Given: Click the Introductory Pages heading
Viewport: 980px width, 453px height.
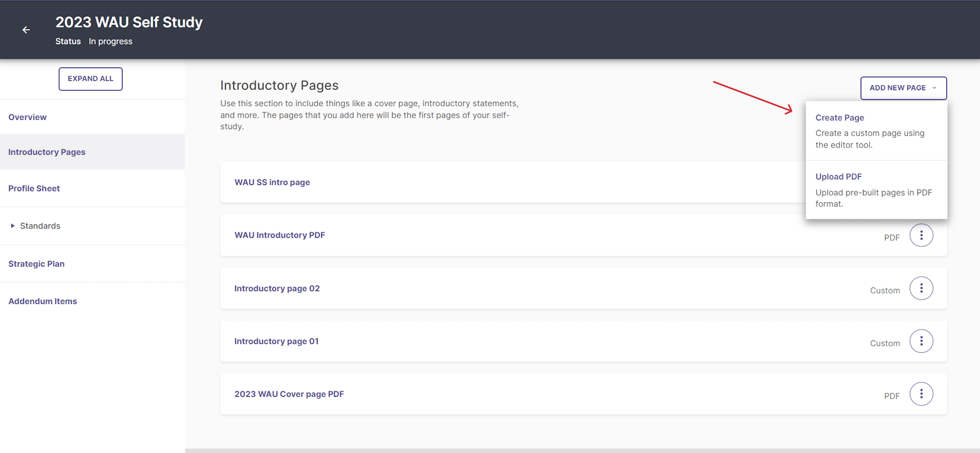Looking at the screenshot, I should coord(279,85).
